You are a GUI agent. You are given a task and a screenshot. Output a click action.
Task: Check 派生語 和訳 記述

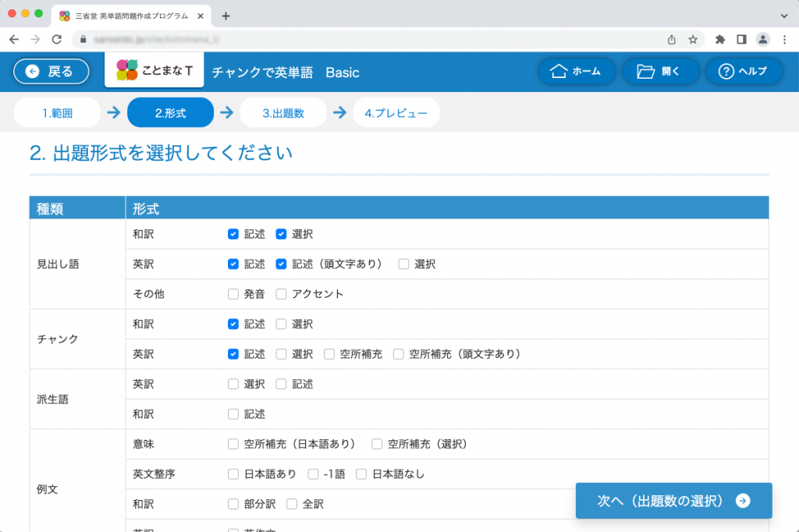[x=233, y=414]
